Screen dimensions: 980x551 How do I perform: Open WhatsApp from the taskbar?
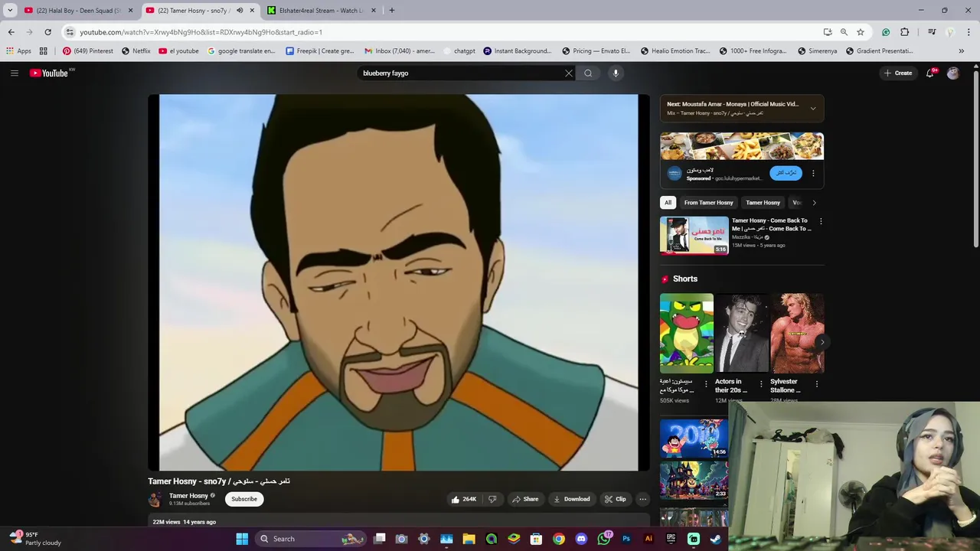[604, 539]
